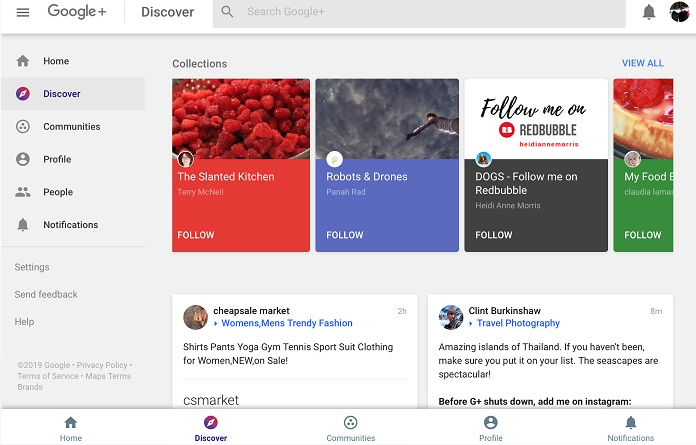
Task: Open the Robots & Drones collection title
Action: tap(367, 177)
